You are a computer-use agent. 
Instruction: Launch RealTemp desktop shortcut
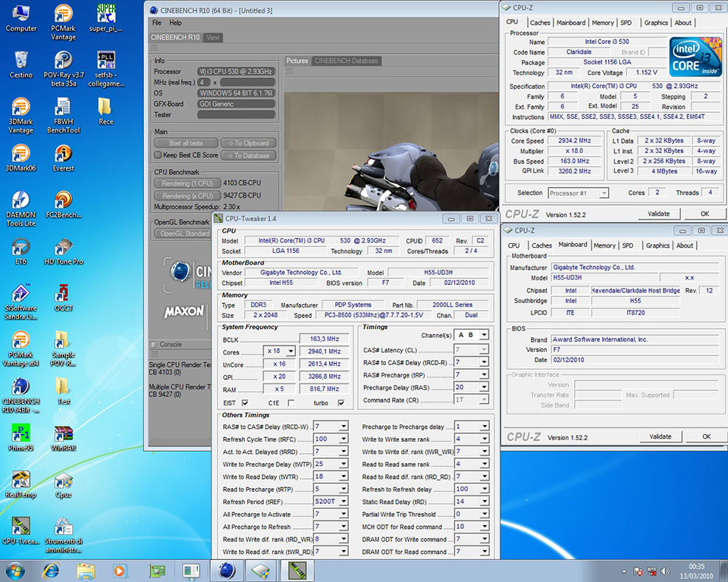click(21, 484)
